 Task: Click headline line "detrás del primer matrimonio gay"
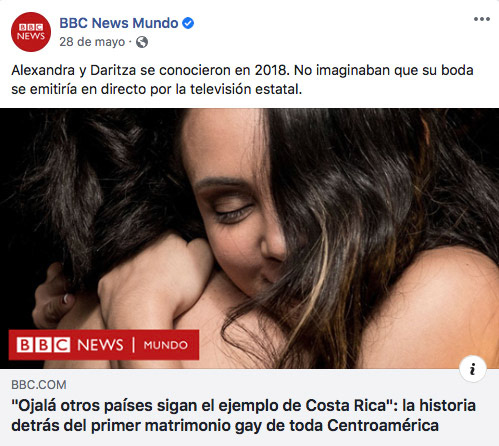coord(225,426)
